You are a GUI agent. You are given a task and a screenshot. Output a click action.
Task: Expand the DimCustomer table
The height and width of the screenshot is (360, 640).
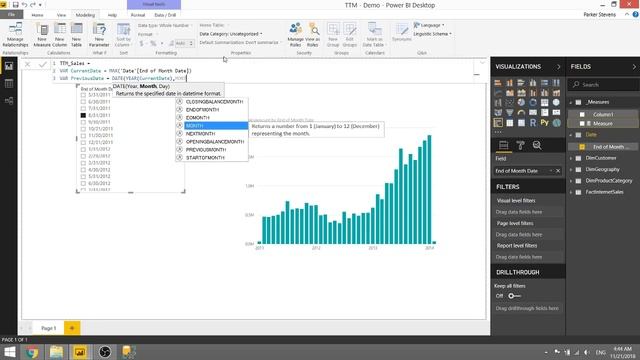[x=571, y=158]
